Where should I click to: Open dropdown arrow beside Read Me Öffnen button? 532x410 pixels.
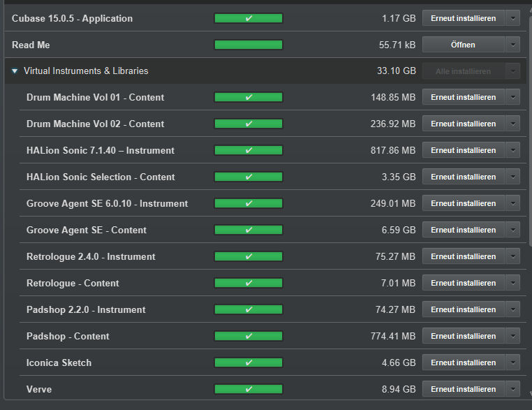click(x=513, y=45)
